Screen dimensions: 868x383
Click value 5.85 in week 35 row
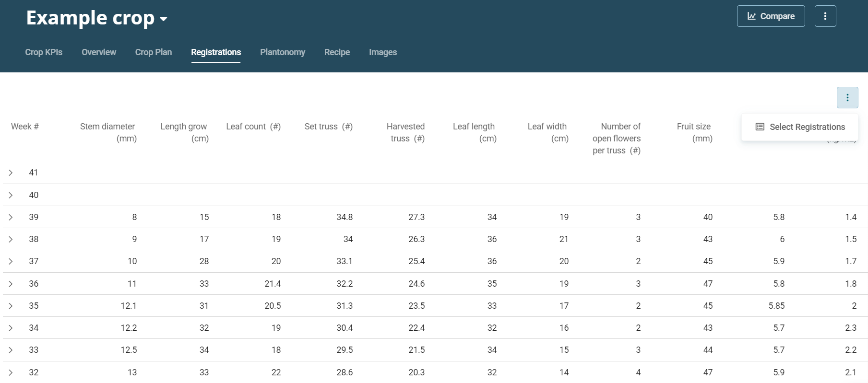[x=776, y=306]
